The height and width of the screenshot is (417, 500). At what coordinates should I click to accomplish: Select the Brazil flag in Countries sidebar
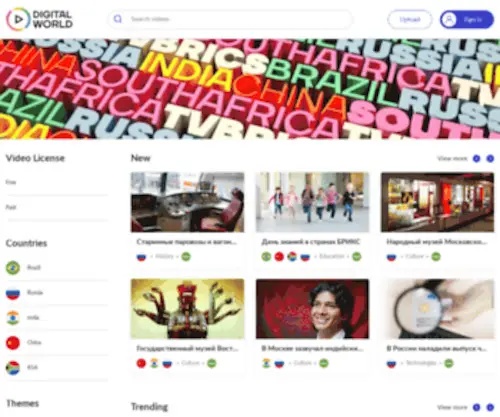[x=13, y=268]
